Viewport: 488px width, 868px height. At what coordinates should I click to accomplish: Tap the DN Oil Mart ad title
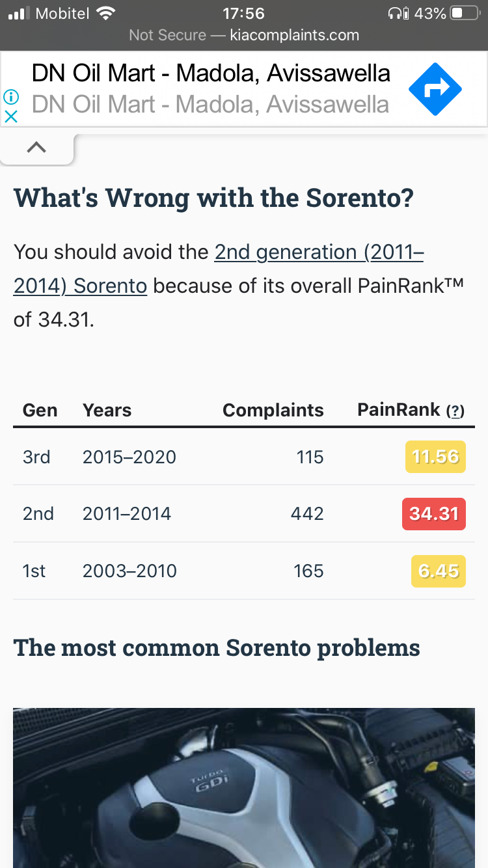click(x=211, y=73)
